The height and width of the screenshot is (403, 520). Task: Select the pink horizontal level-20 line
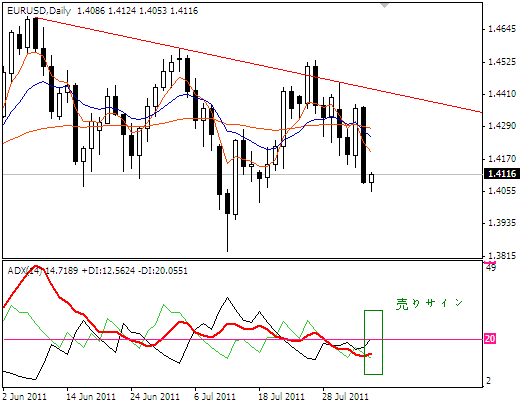[243, 339]
